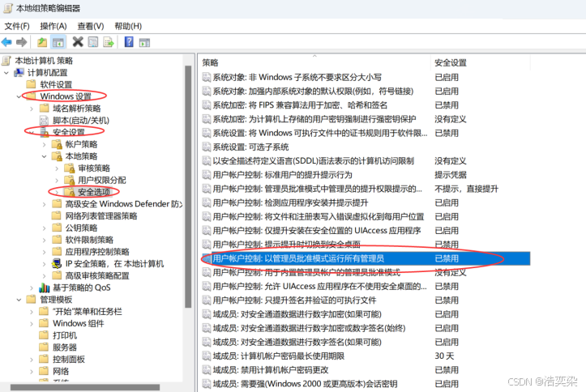Select "开始"菜单和任务栏 folder
The height and width of the screenshot is (392, 586).
(x=87, y=311)
